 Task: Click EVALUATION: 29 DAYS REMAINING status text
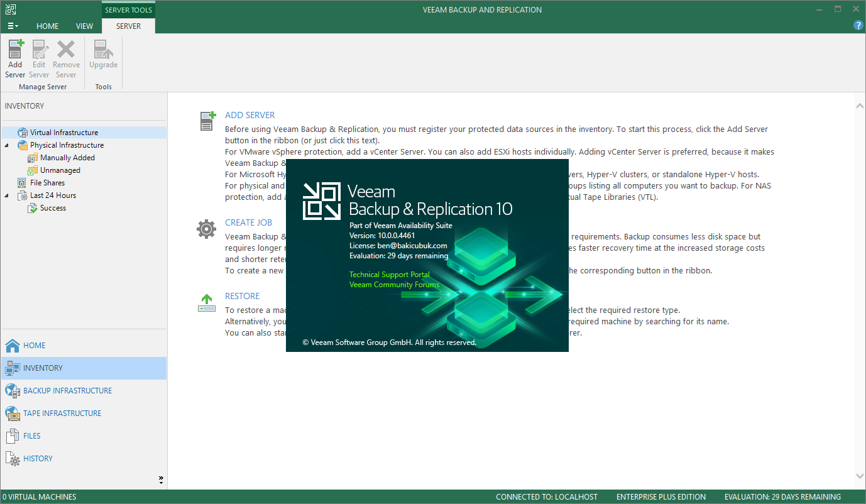(x=782, y=497)
